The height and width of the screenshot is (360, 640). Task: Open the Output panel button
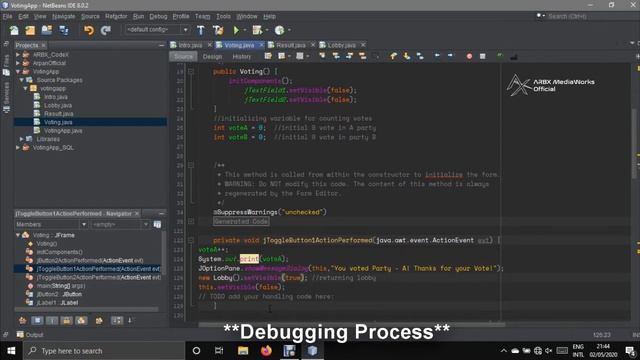30,335
